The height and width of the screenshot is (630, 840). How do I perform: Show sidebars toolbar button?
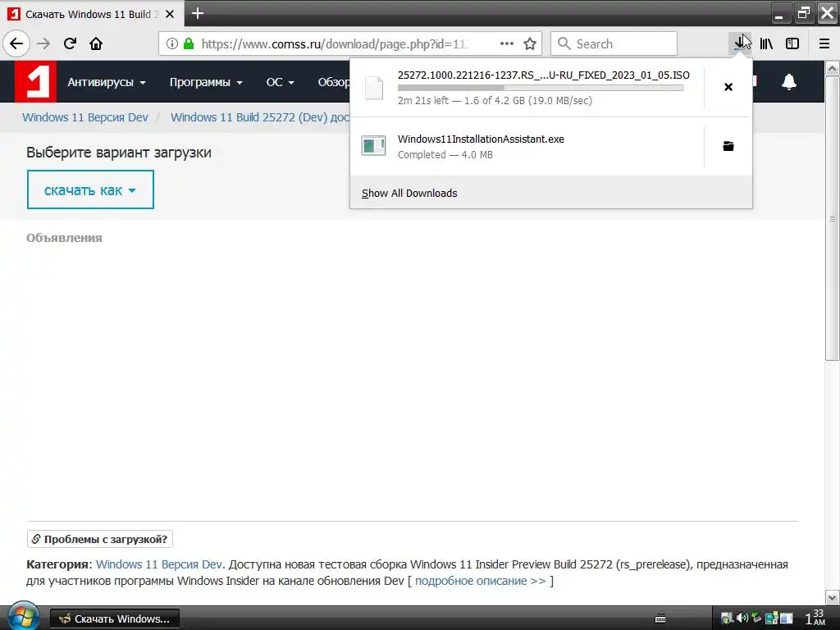pos(792,44)
